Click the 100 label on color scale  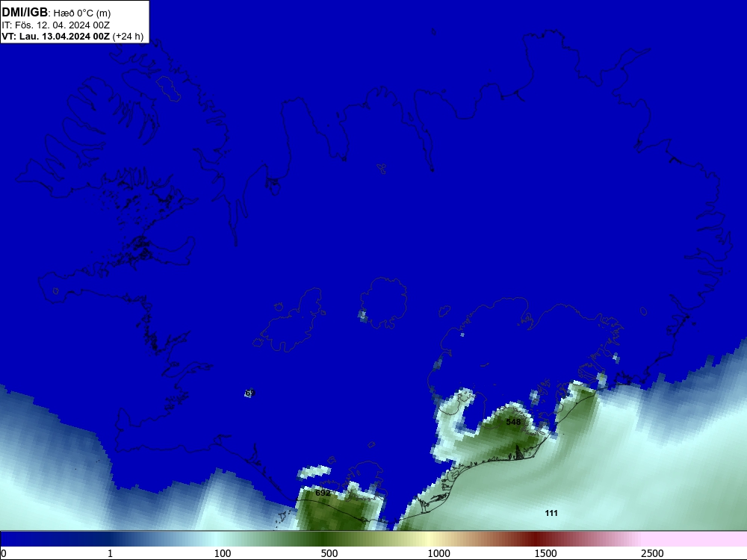(223, 553)
